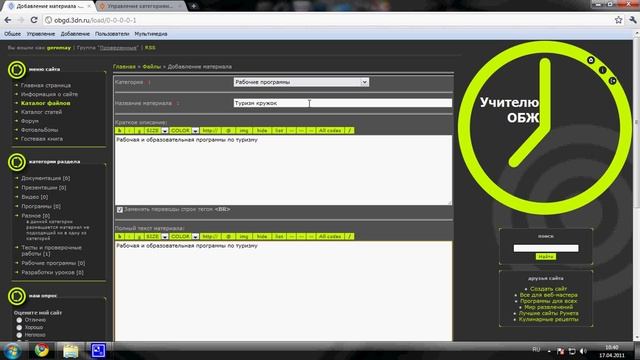The height and width of the screenshot is (360, 640).
Task: Open SIZE dropdown arrow in brief description toolbar
Action: [x=164, y=131]
